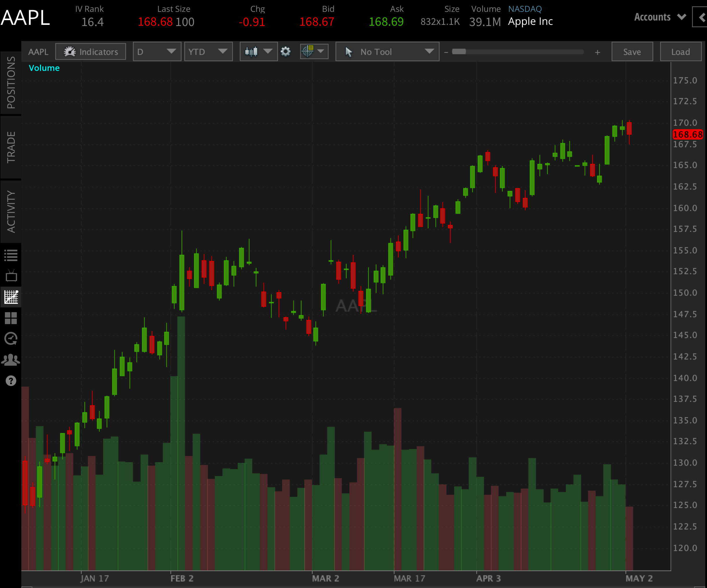Open the Accounts menu chevron

tap(681, 17)
